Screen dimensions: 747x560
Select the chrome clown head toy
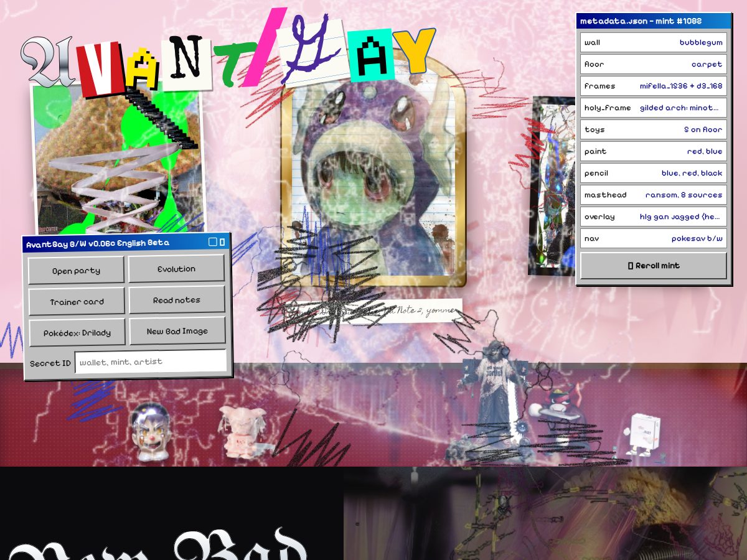pos(149,431)
